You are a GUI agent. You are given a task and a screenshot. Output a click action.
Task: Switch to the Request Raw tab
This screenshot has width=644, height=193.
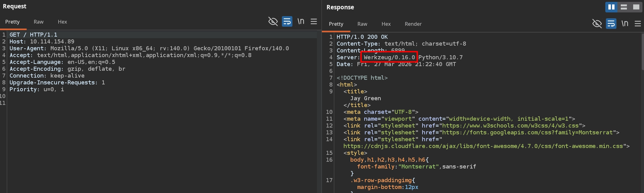tap(38, 22)
